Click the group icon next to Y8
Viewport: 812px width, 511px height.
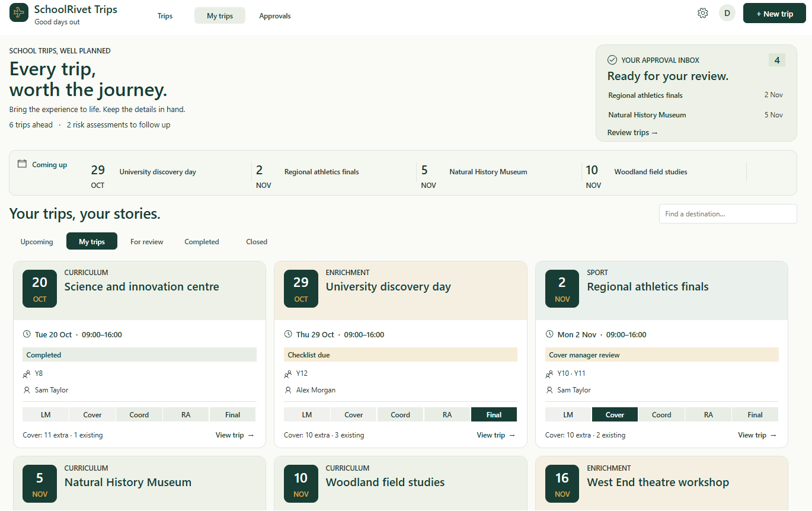tap(27, 374)
